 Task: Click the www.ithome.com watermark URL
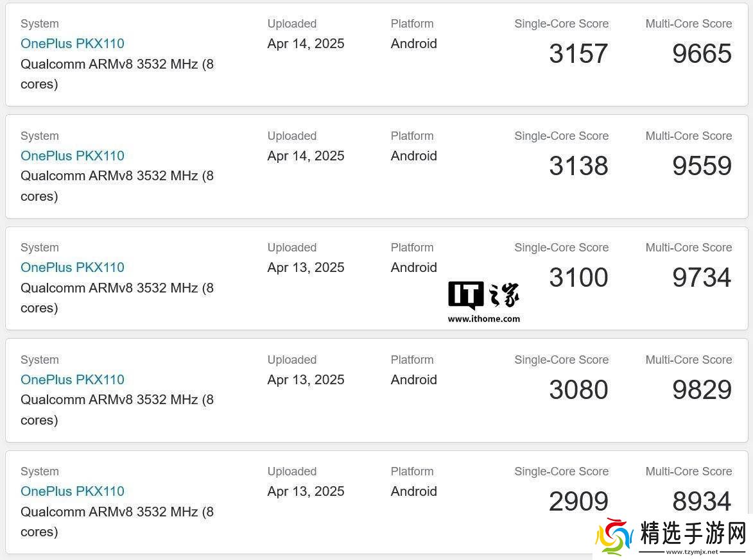pos(484,318)
